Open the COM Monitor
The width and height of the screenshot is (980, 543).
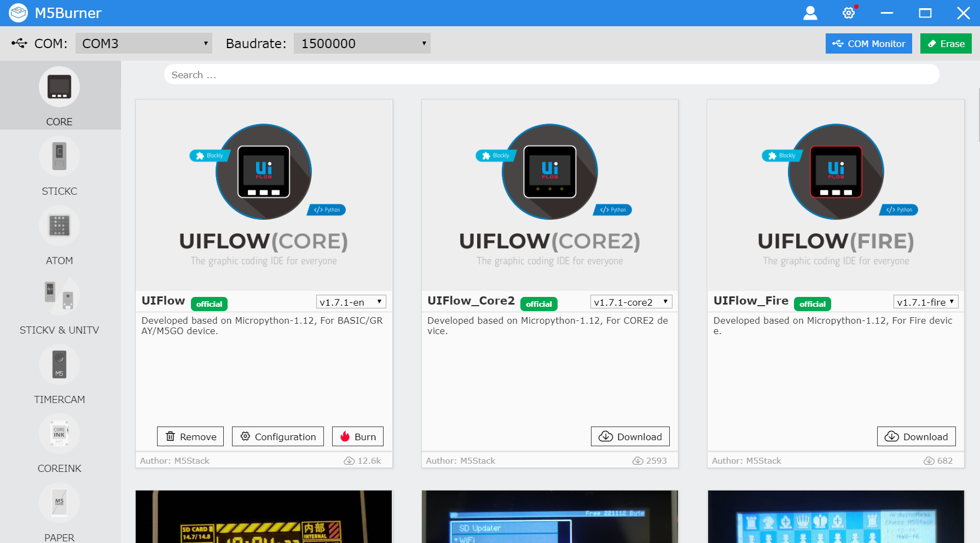pyautogui.click(x=869, y=44)
